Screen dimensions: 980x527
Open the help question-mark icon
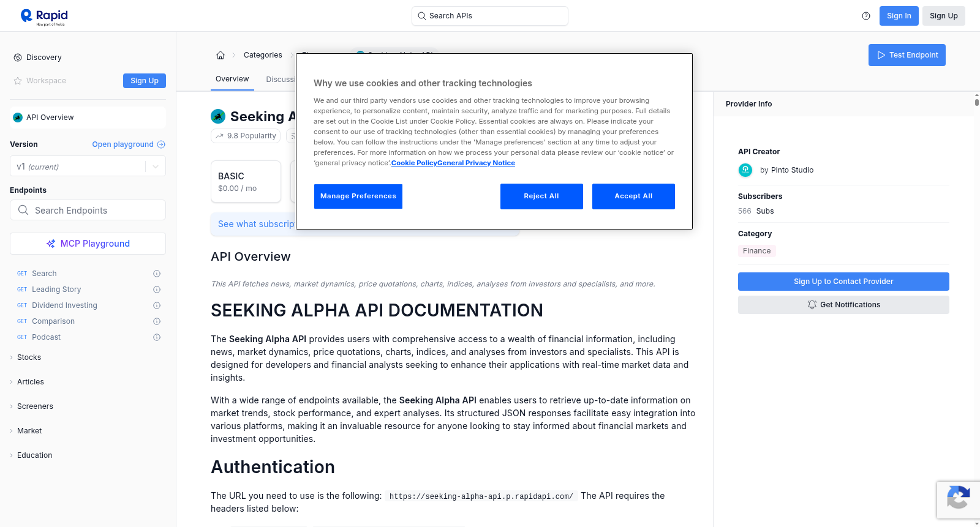click(x=866, y=16)
